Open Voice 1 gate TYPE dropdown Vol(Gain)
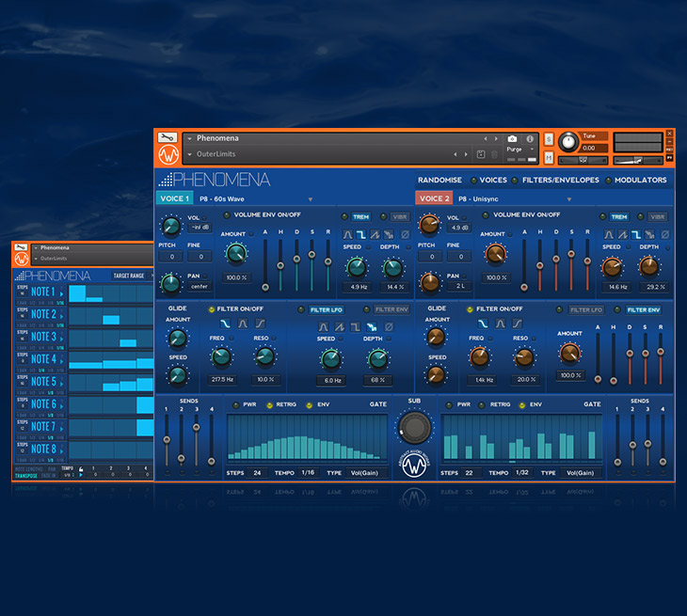The height and width of the screenshot is (616, 687). click(x=367, y=473)
